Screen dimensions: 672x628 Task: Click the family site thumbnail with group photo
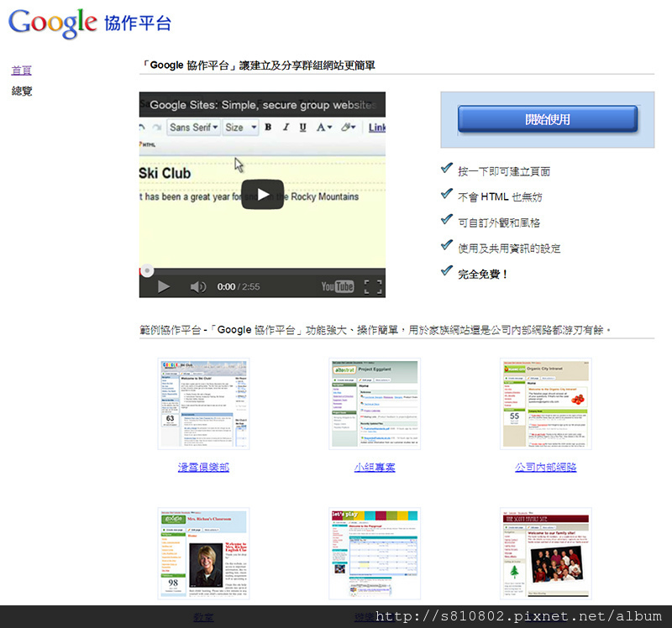545,553
